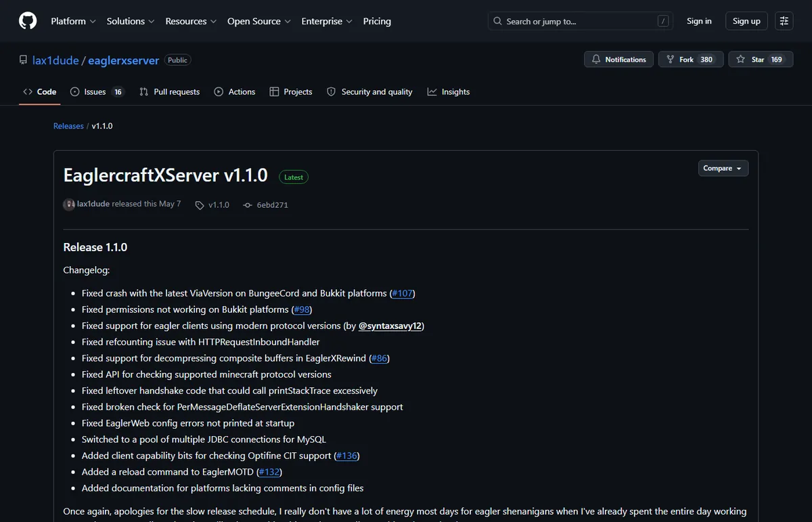Click the Release 1.1.0 heading
Viewport: 812px width, 522px height.
[x=95, y=247]
